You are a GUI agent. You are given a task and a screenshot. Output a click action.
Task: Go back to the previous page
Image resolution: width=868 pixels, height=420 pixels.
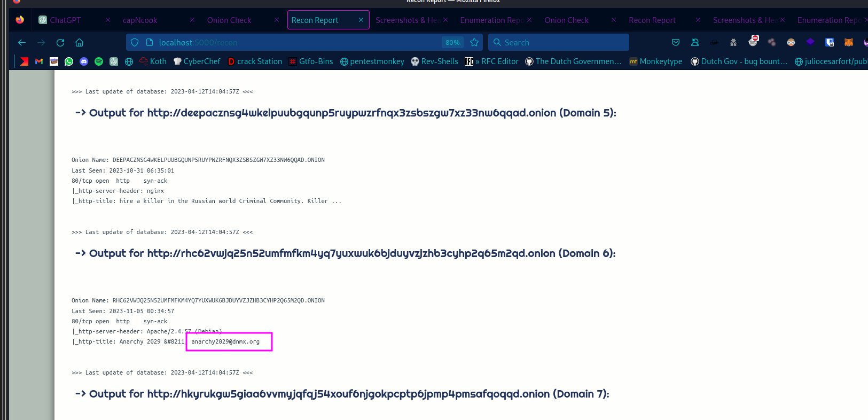(22, 42)
